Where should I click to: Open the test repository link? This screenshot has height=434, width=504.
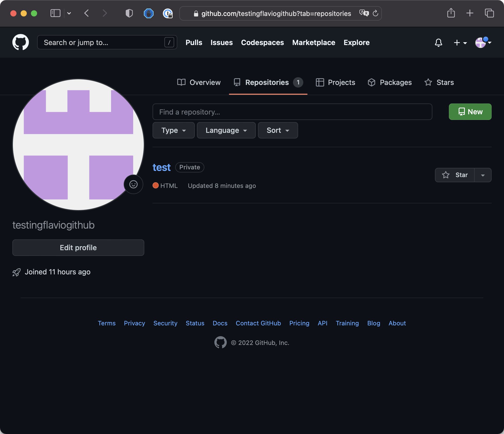pyautogui.click(x=162, y=167)
